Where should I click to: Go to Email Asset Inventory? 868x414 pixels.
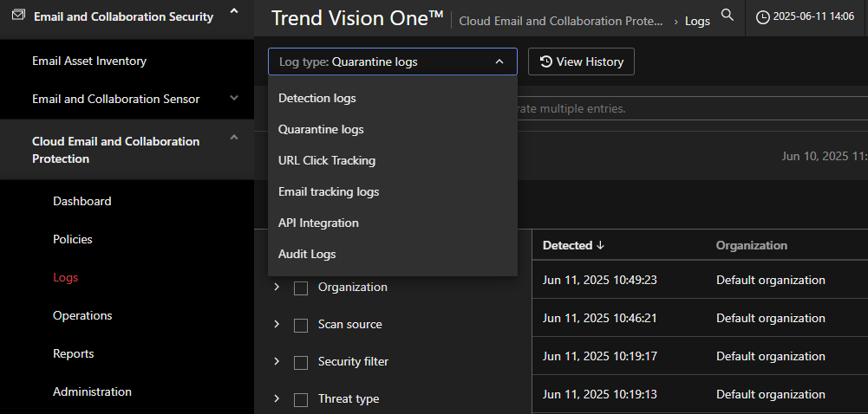(x=89, y=61)
